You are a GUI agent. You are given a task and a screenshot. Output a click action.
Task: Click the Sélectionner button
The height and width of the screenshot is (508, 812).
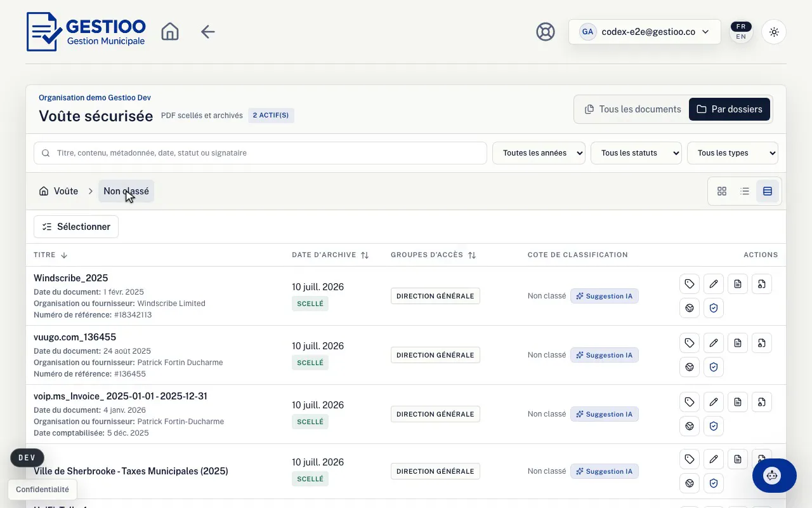(x=76, y=227)
